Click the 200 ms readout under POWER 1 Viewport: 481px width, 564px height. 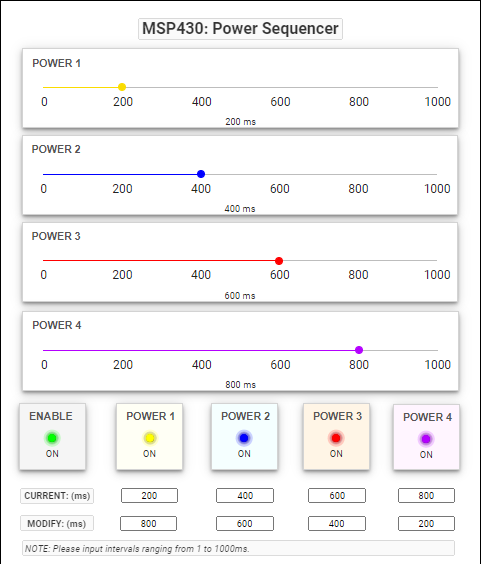tap(240, 122)
